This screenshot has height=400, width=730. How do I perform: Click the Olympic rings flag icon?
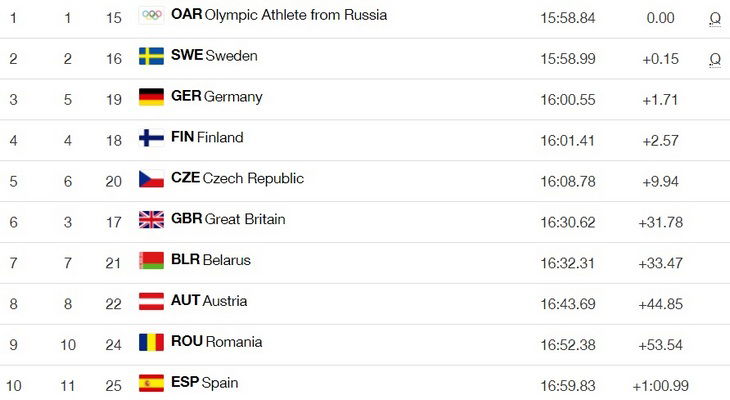click(151, 15)
